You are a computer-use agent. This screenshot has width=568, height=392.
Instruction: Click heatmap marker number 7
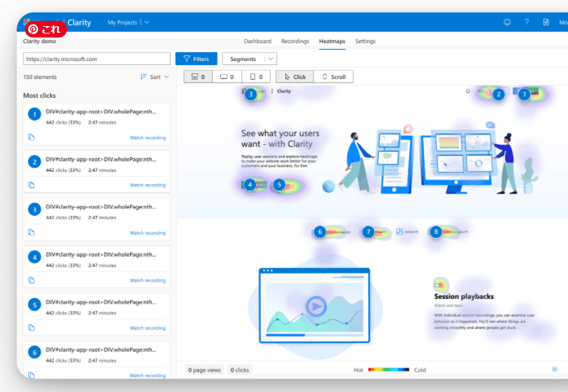(368, 231)
